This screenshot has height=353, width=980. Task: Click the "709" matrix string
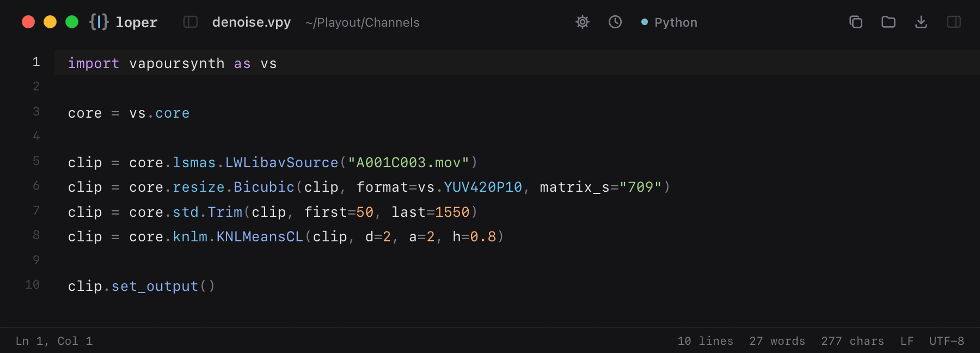click(x=640, y=187)
